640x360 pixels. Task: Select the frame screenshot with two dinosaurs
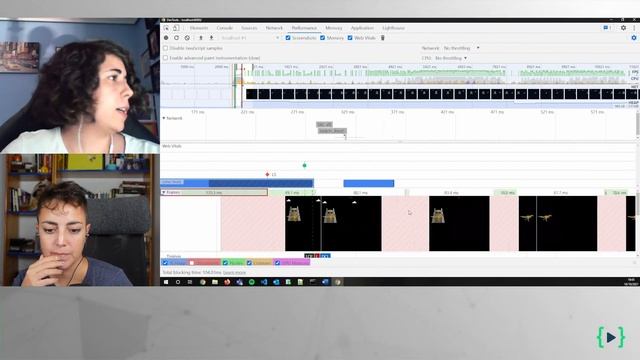558,223
